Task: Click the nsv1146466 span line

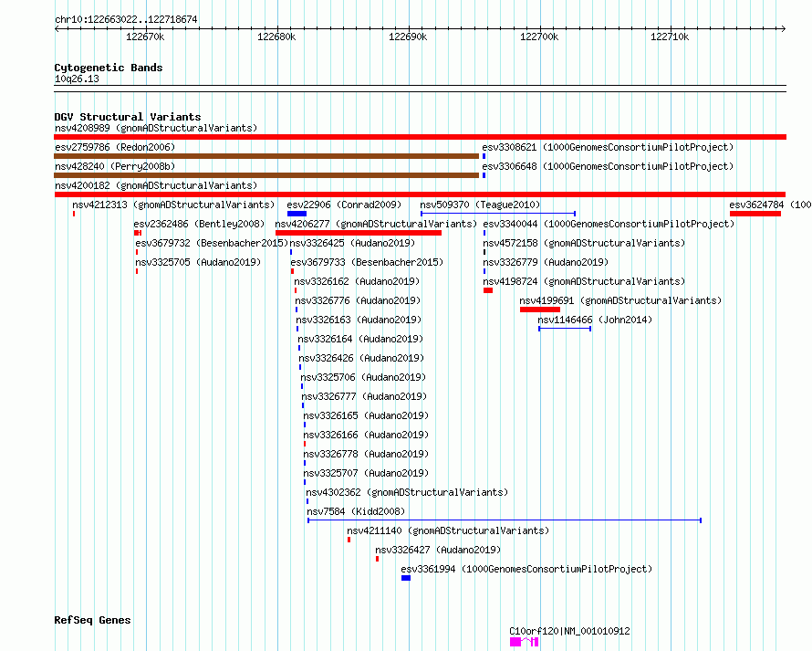Action: click(565, 329)
